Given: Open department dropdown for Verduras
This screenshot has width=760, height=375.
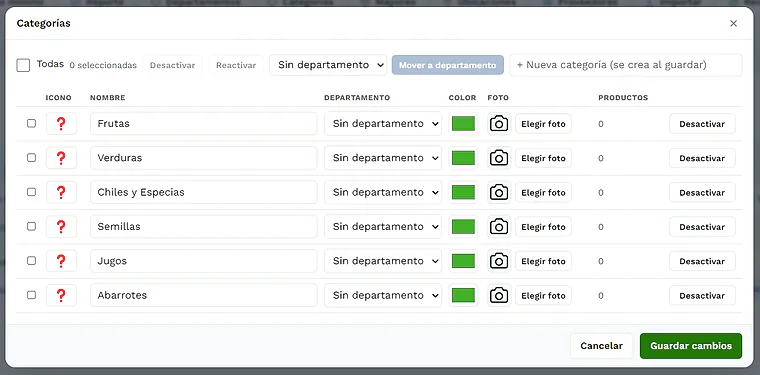Looking at the screenshot, I should [x=383, y=158].
